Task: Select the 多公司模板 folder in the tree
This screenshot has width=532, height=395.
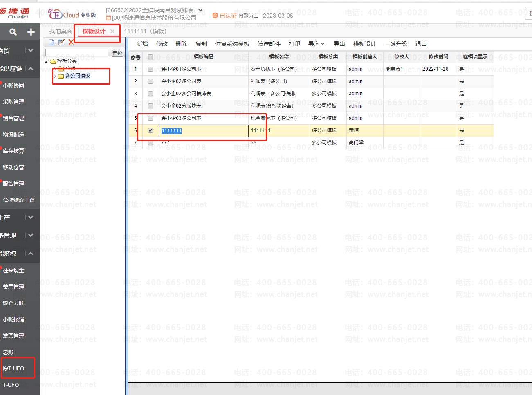Action: (x=78, y=76)
